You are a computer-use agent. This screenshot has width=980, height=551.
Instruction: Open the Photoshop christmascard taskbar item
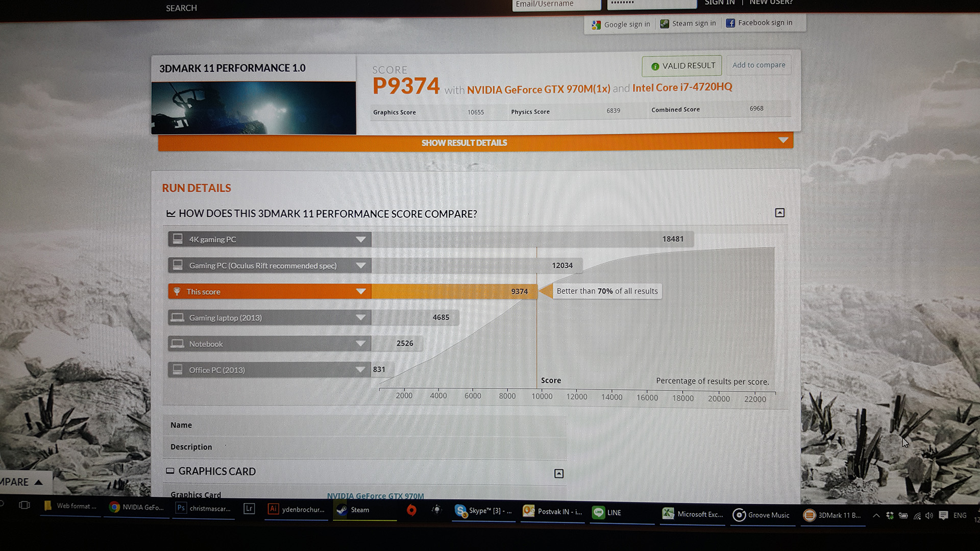coord(204,508)
